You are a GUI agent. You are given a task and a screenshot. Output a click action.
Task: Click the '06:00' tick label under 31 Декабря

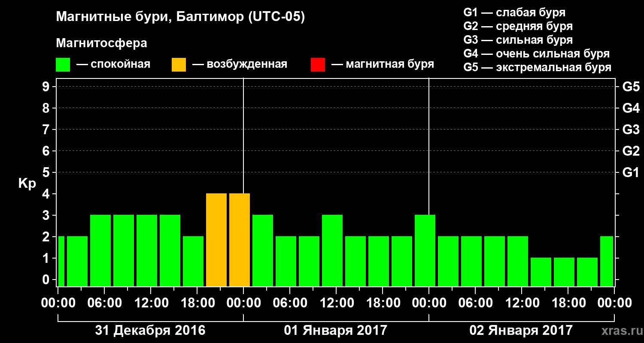tap(104, 303)
